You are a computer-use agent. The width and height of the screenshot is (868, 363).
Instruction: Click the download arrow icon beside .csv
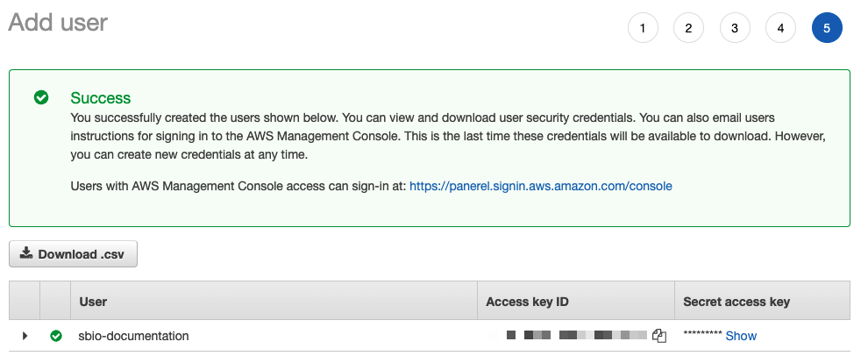pyautogui.click(x=26, y=253)
